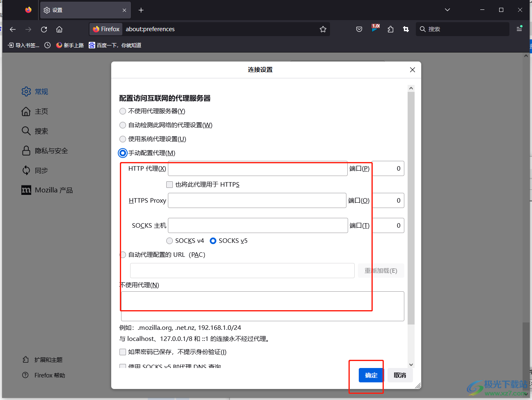532x400 pixels.
Task: Select 手动配置代理 radio option
Action: tap(122, 153)
